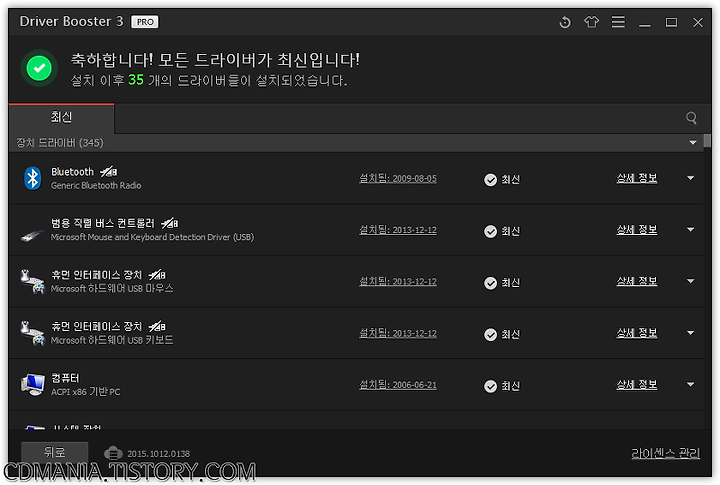
Task: Click the install date on USB 키보드 row
Action: tap(398, 333)
